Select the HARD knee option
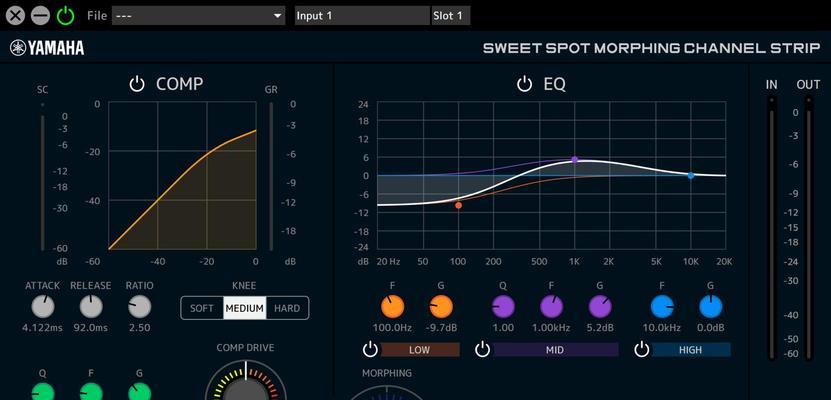This screenshot has height=400, width=831. (287, 308)
